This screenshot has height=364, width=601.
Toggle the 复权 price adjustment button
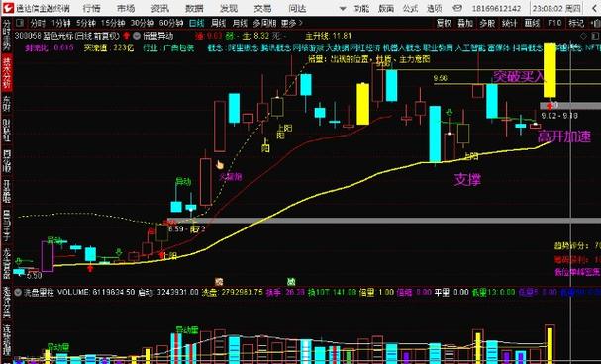click(444, 24)
